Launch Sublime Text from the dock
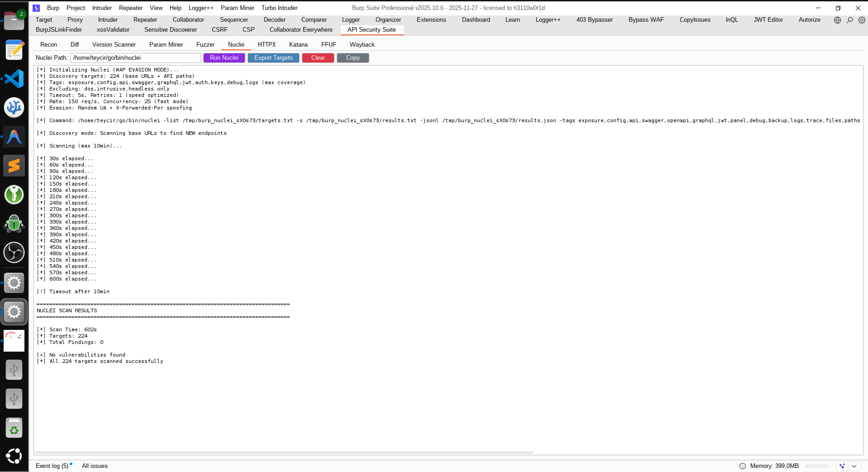Screen dimensions: 868x472 [x=14, y=166]
